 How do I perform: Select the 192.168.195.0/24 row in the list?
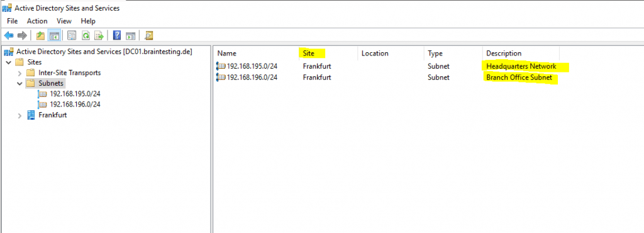coord(252,65)
